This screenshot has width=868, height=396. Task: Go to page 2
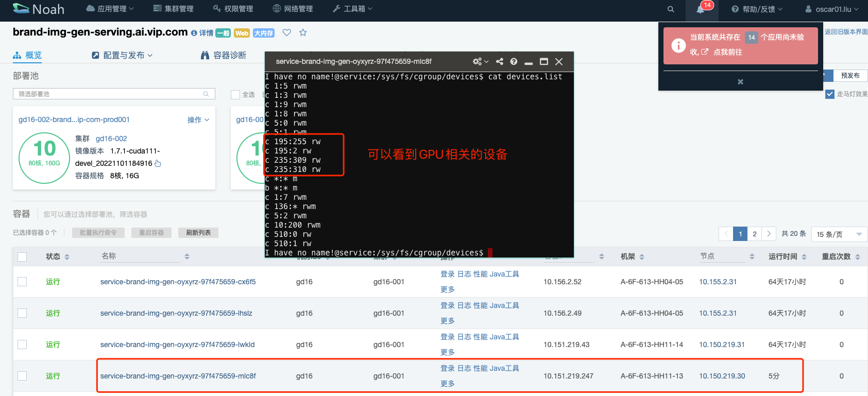point(755,234)
